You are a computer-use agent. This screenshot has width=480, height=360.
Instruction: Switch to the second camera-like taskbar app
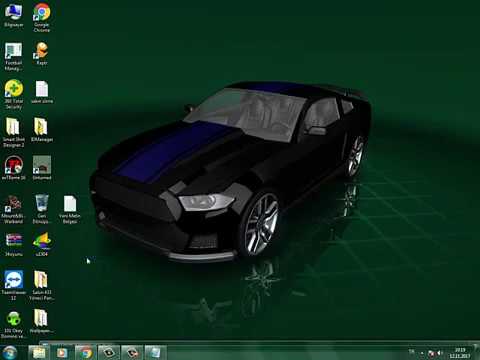[132, 353]
